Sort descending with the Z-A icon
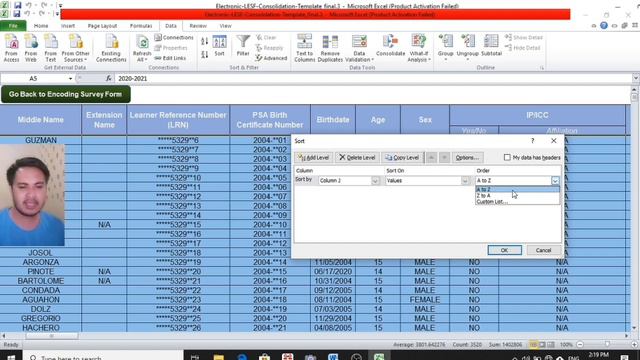Image resolution: width=640 pixels, height=360 pixels. tap(204, 54)
